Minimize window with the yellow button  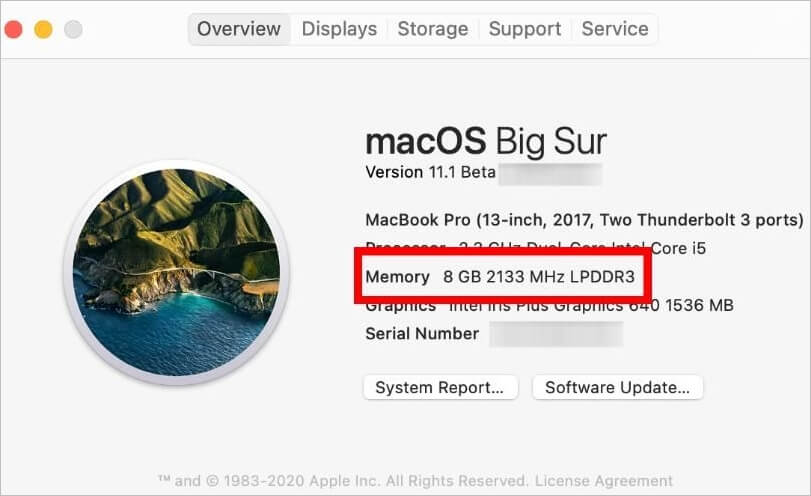pos(43,29)
